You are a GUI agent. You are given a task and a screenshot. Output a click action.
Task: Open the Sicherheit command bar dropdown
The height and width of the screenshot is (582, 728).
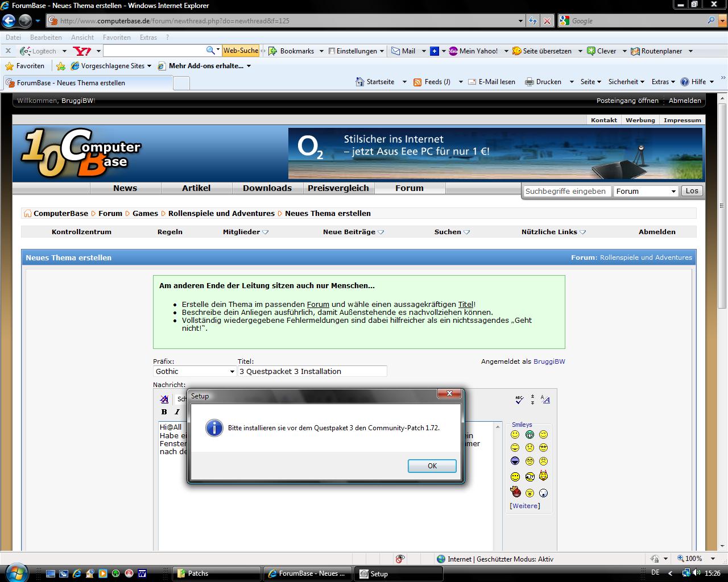pyautogui.click(x=626, y=82)
